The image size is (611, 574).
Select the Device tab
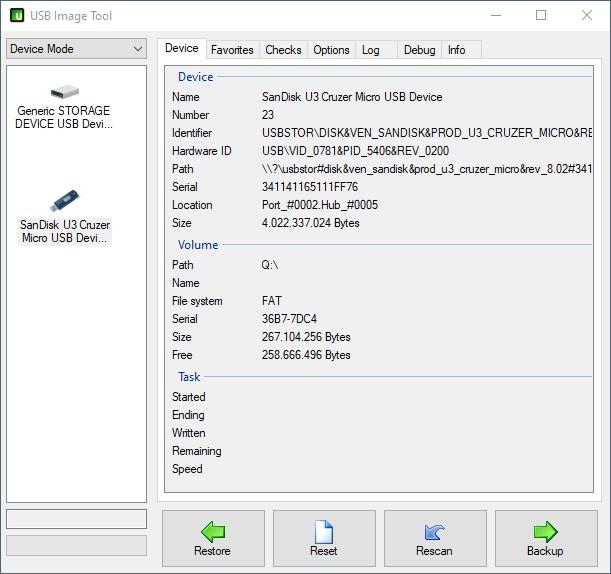(182, 48)
